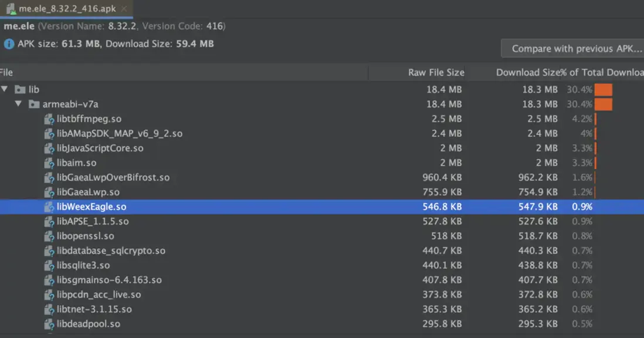
Task: Click the libdeadpool.so file icon
Action: click(49, 325)
